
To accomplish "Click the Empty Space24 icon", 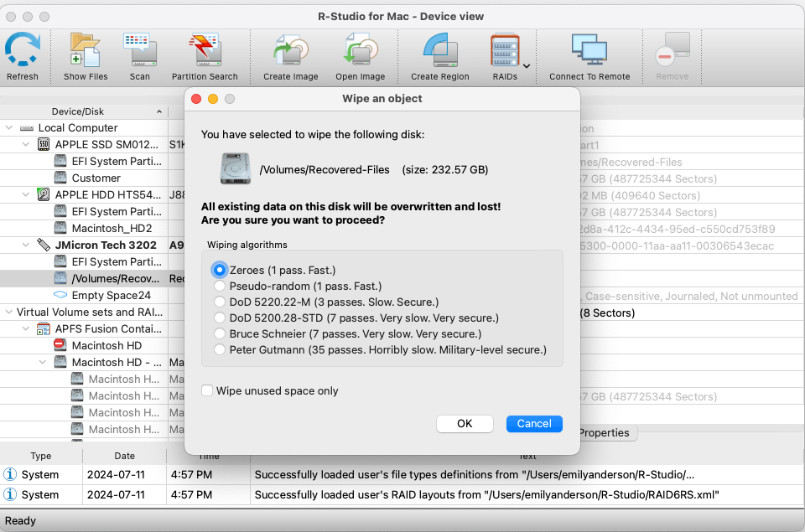I will click(60, 295).
